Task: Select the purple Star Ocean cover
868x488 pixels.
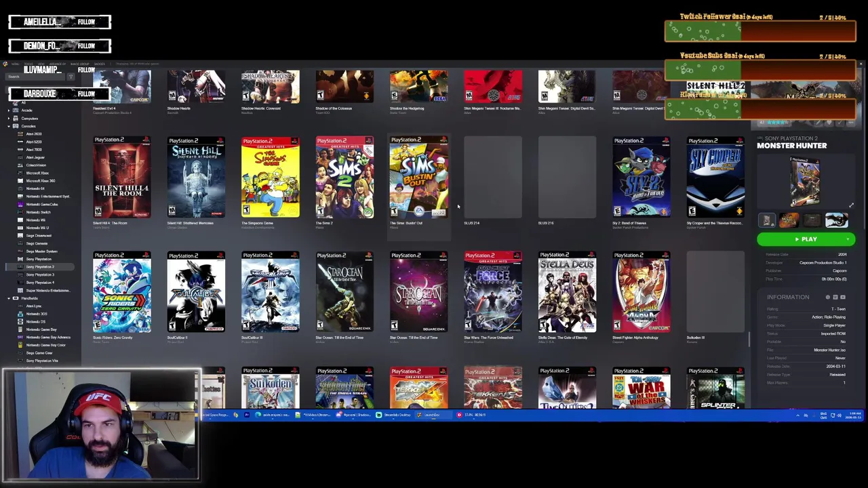Action: pos(418,292)
